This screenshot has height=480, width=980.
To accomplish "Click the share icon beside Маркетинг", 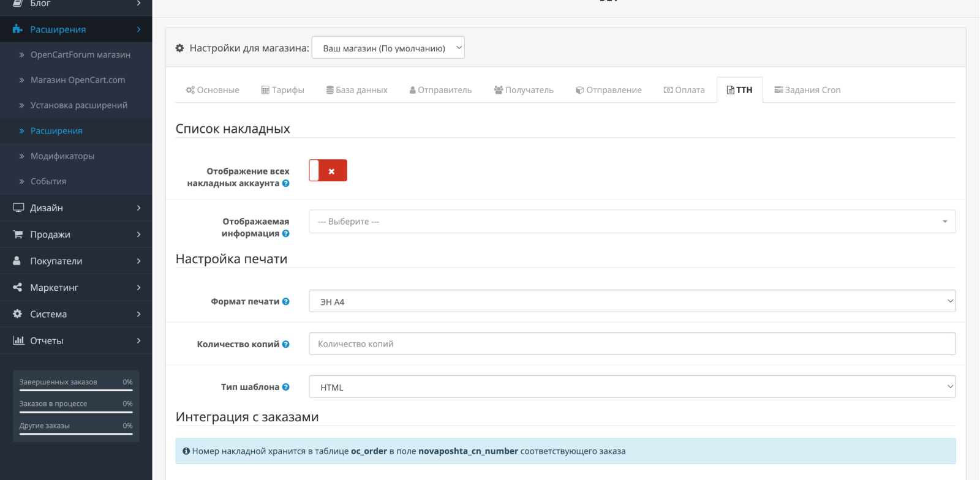I will click(17, 287).
